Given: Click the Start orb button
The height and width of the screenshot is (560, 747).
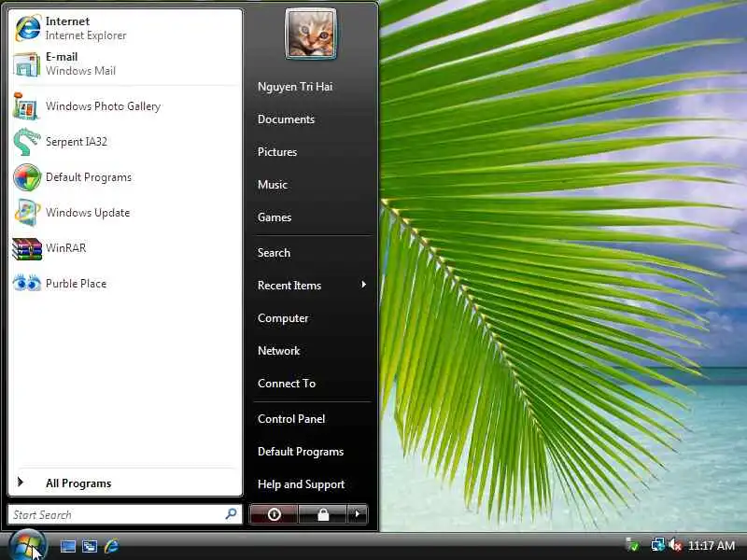Looking at the screenshot, I should [x=28, y=545].
